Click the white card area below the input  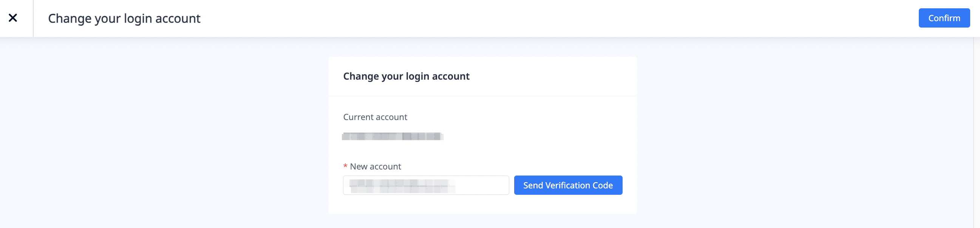tap(482, 205)
